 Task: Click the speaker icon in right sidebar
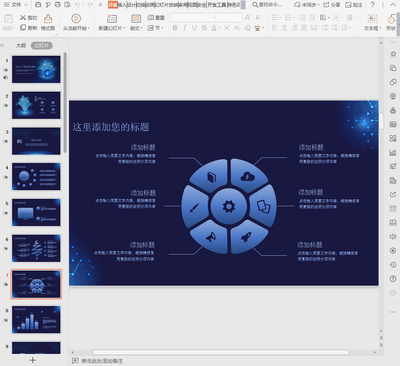393,236
